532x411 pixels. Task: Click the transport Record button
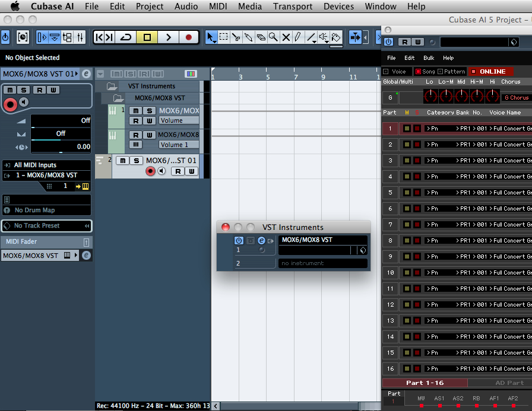[x=189, y=37]
